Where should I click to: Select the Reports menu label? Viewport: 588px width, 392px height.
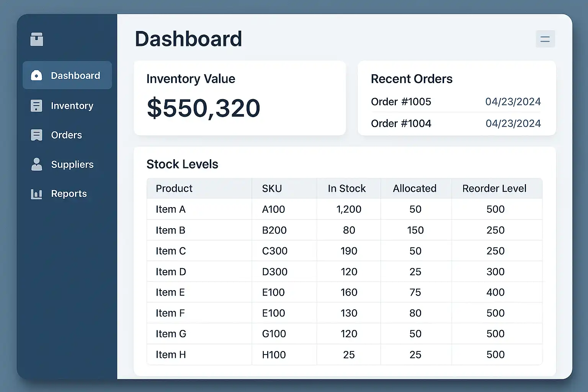[69, 194]
